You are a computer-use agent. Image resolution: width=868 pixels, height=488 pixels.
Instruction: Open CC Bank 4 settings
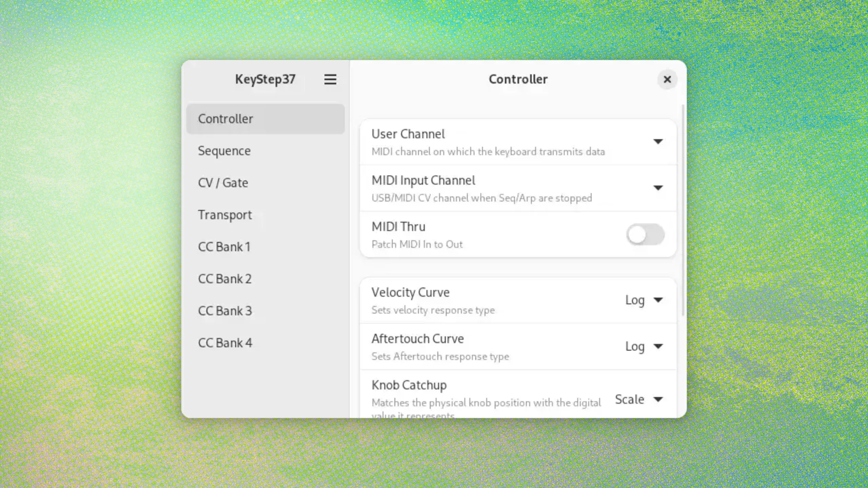[x=265, y=343]
